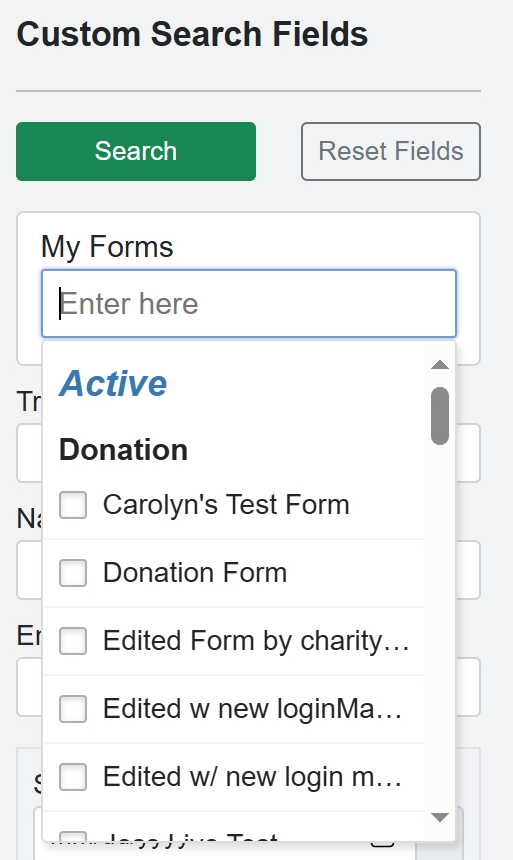Click the dropdown list's scroll down arrow

pyautogui.click(x=440, y=817)
